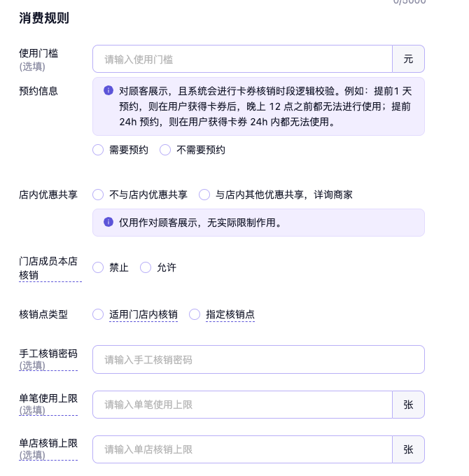
Task: Focus the 单笔使用上限 input field
Action: pyautogui.click(x=242, y=405)
